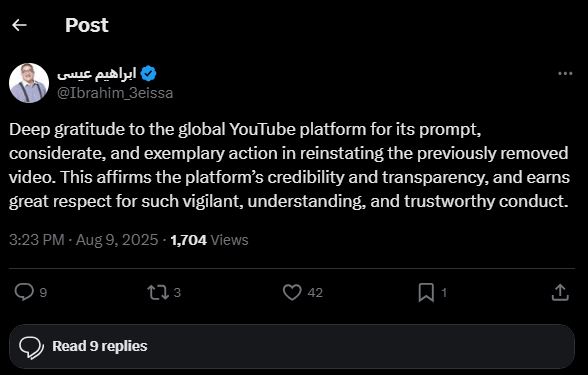Bookmark this post with the bookmark icon
Screen dimensions: 588x375
[426, 292]
